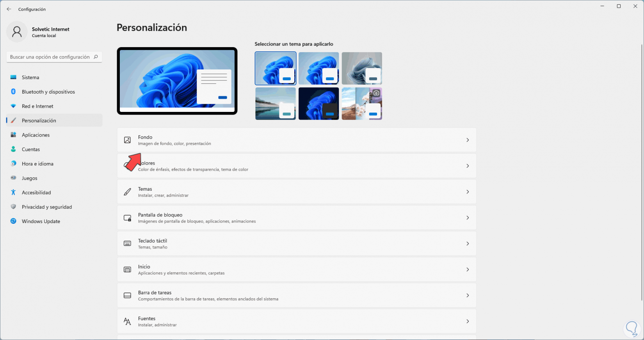Apply the unselected light blue bloom theme

(x=319, y=68)
